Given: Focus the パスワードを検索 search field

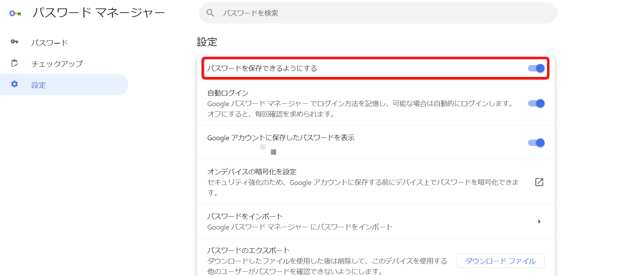Looking at the screenshot, I should 378,13.
